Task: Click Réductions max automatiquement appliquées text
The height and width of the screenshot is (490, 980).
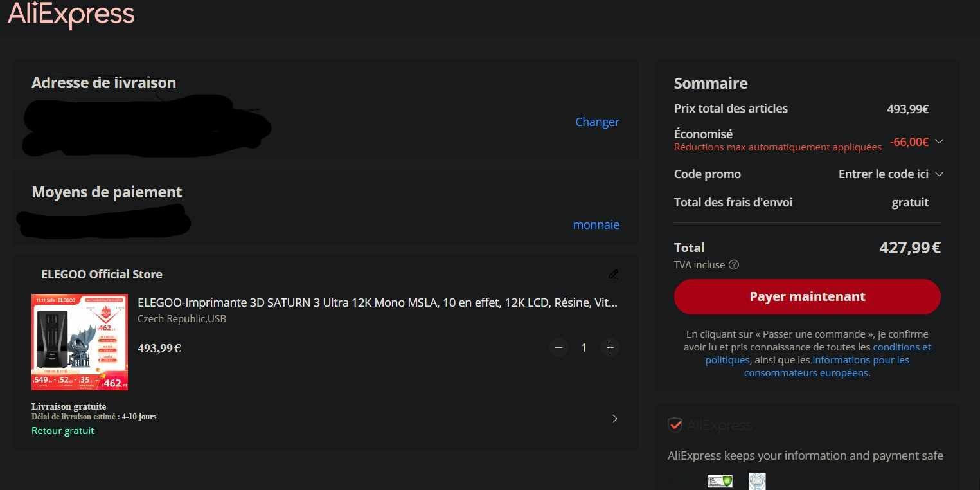Action: pyautogui.click(x=778, y=147)
